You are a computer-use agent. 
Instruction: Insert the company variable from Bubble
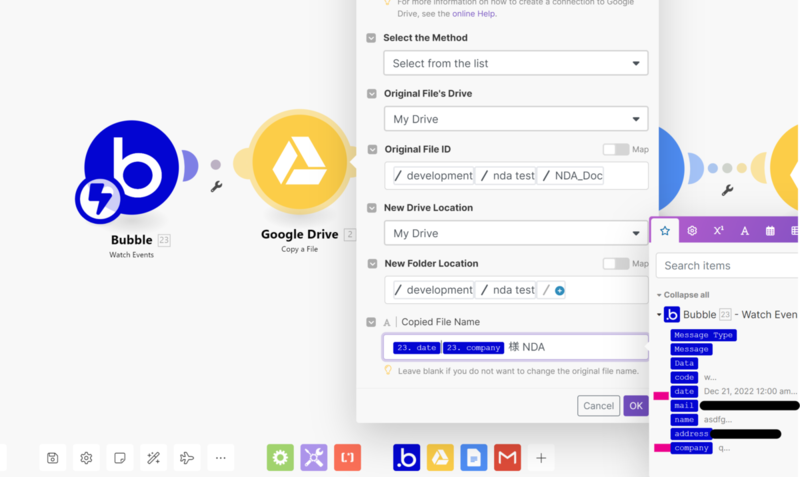[691, 448]
